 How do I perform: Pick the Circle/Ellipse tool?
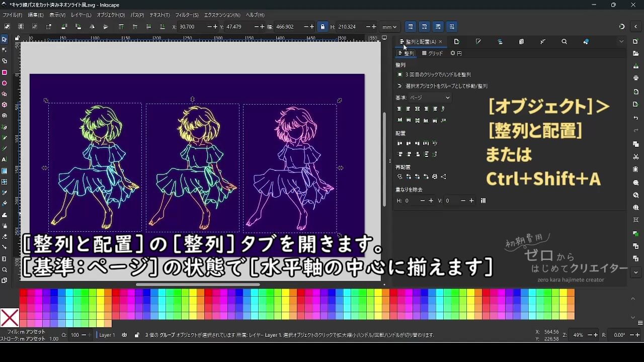click(x=6, y=83)
